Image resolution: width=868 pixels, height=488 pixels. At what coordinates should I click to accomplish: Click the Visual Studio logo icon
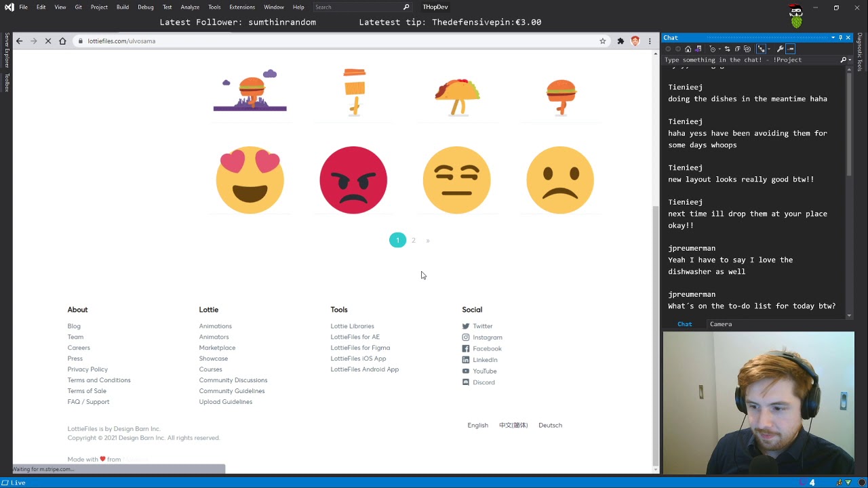[9, 7]
